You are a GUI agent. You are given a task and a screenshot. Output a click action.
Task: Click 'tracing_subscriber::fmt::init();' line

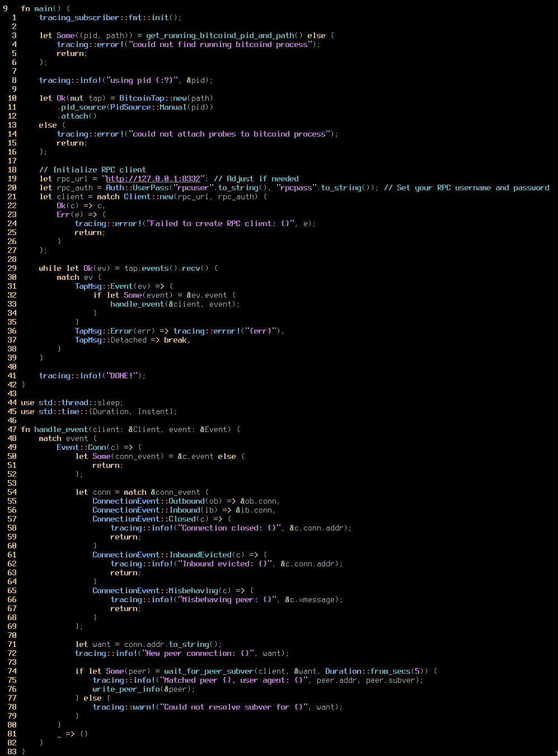click(110, 17)
